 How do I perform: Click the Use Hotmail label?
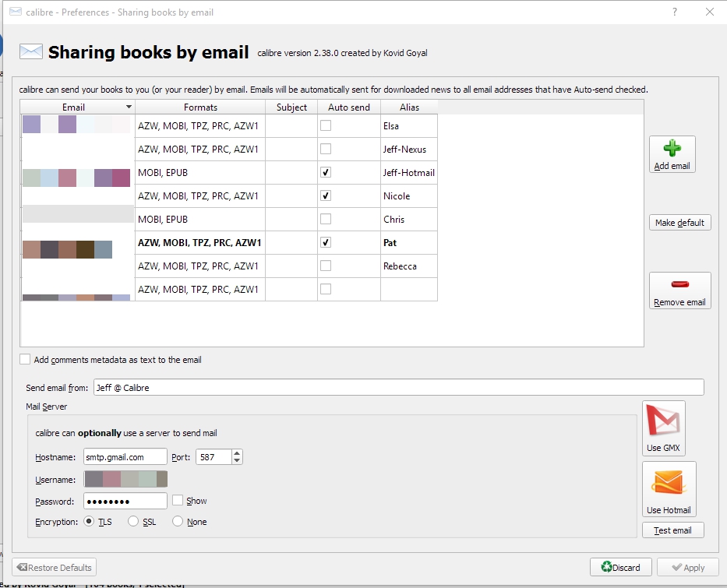coord(669,509)
